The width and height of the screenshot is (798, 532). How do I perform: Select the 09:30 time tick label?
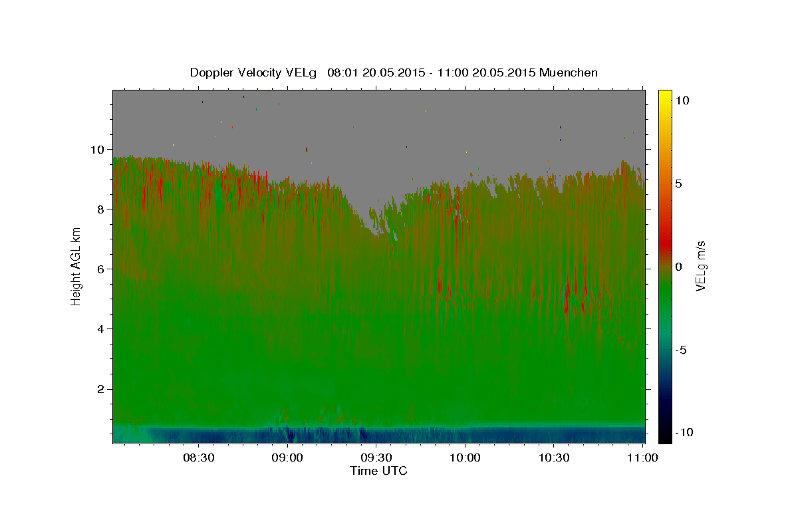tap(376, 458)
